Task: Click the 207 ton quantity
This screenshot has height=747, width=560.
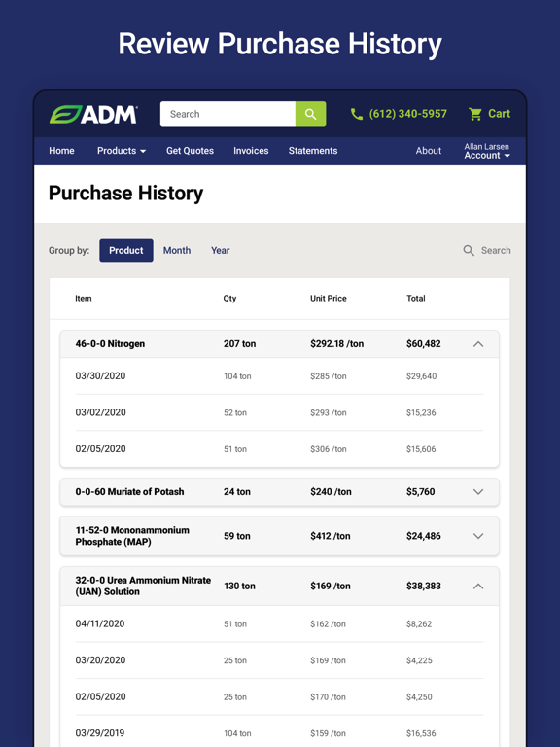Action: 239,344
